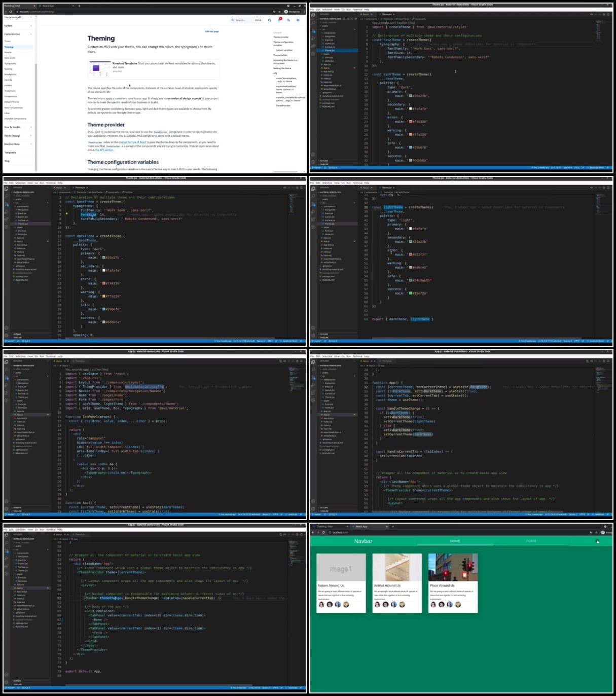Open Terminal menu in VS Code window importing createTheme
Image resolution: width=616 pixels, height=696 pixels.
pos(357,10)
